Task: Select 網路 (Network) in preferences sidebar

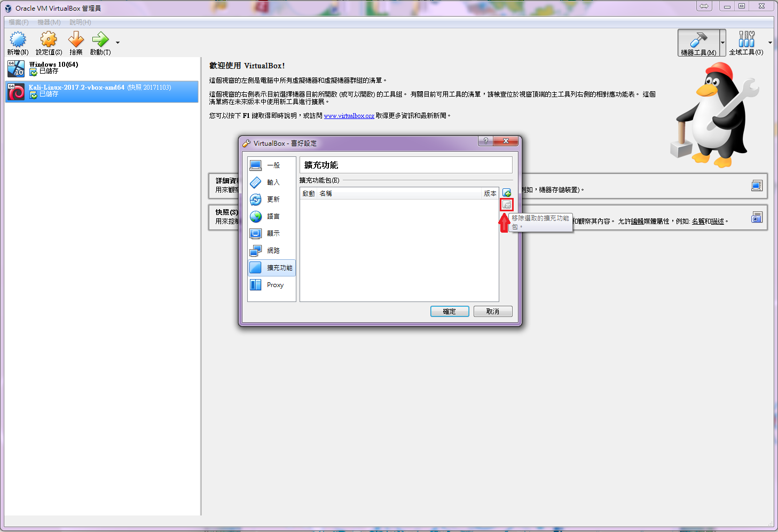Action: [272, 250]
